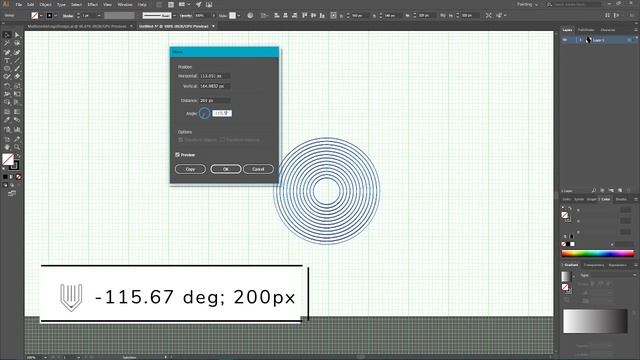The image size is (640, 360).
Task: Open the graphic Style dropdown
Action: tap(239, 16)
